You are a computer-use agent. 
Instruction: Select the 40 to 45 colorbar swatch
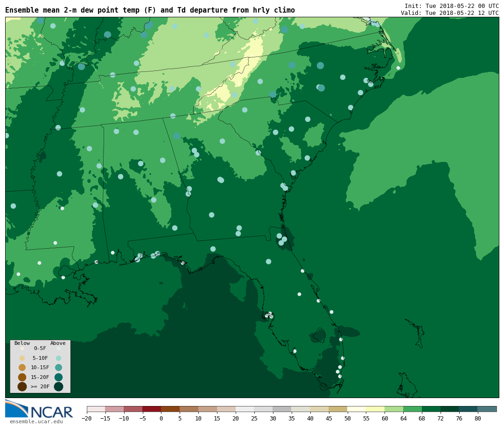click(x=320, y=409)
